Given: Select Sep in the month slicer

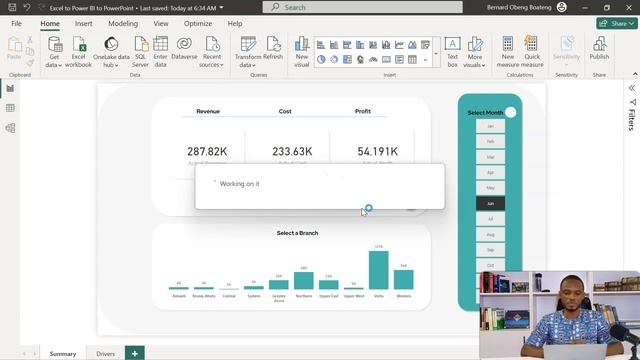Looking at the screenshot, I should pos(490,250).
